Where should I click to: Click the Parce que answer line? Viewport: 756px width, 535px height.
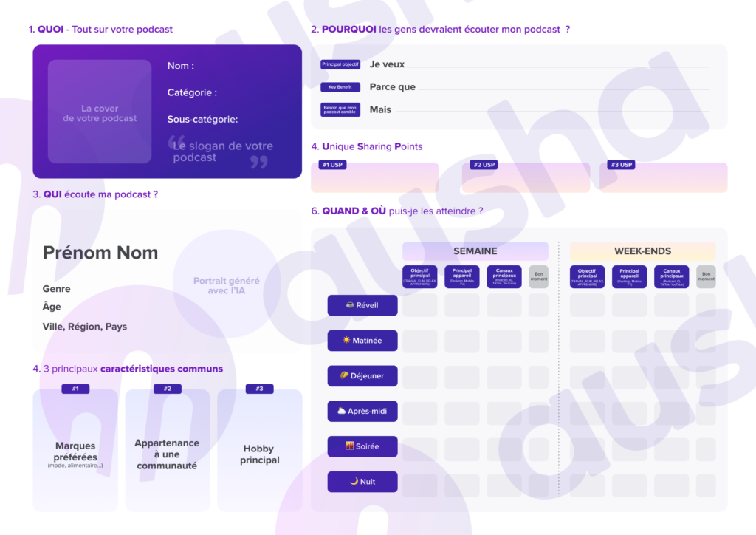click(x=563, y=88)
